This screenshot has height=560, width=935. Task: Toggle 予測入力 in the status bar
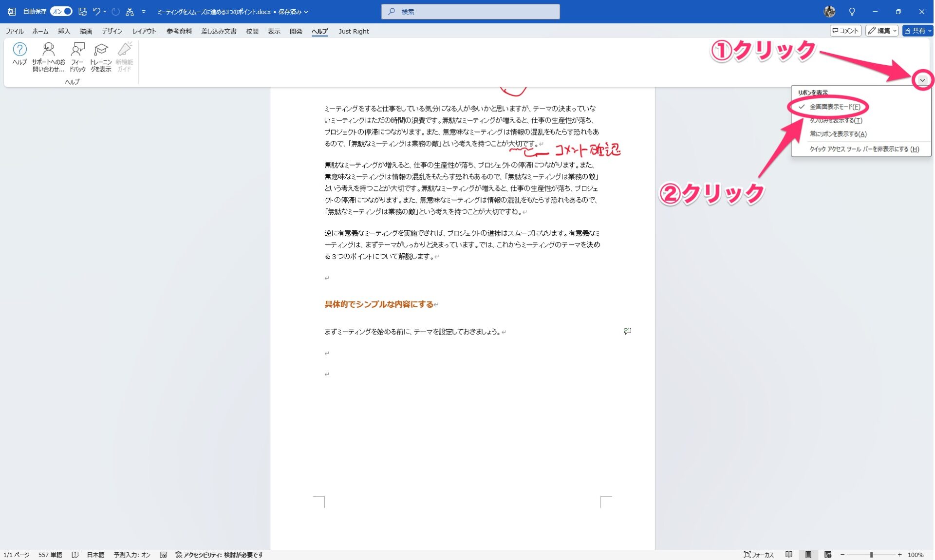pyautogui.click(x=131, y=555)
